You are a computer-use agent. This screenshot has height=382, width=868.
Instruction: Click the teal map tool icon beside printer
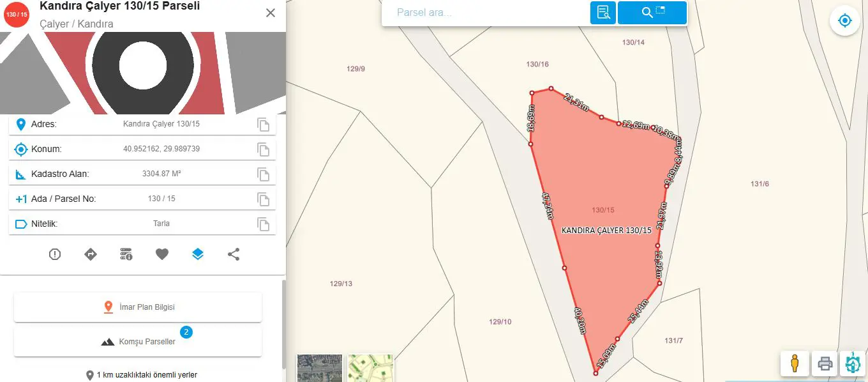pos(853,363)
